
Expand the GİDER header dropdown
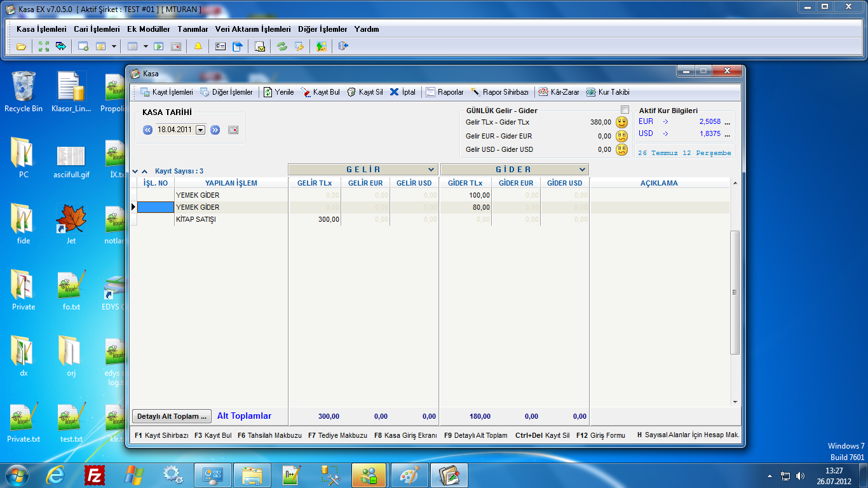pos(582,170)
